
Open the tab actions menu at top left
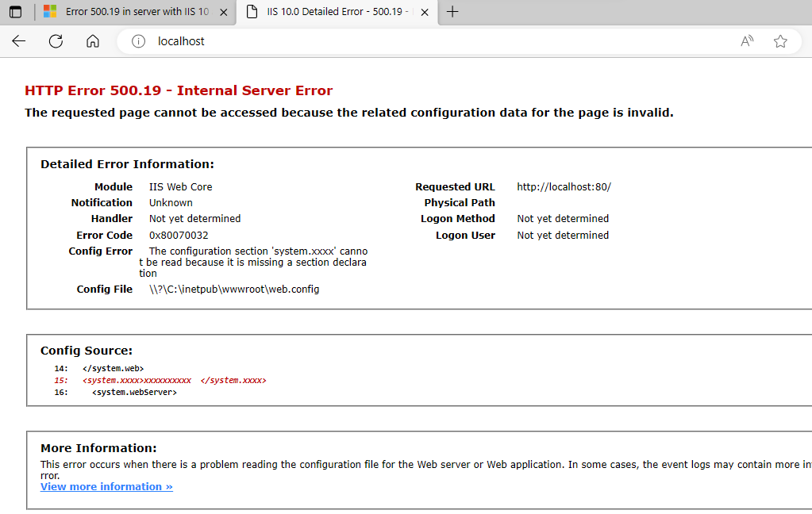click(x=13, y=12)
